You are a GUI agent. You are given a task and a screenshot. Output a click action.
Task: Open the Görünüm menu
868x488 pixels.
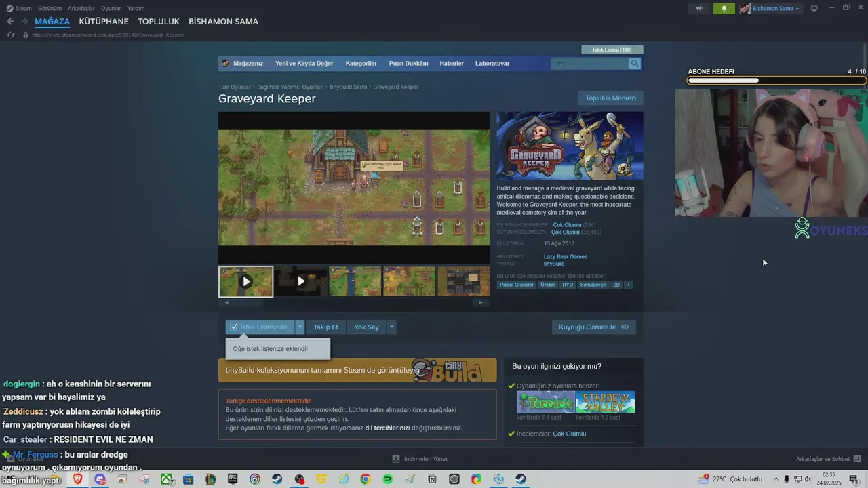click(x=50, y=8)
